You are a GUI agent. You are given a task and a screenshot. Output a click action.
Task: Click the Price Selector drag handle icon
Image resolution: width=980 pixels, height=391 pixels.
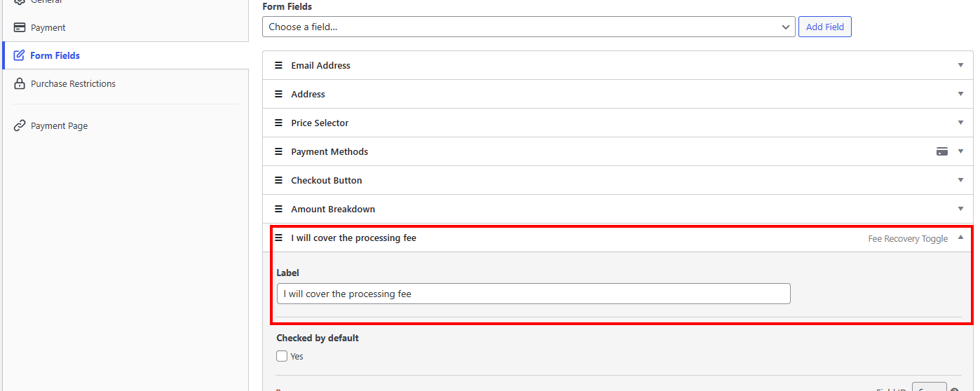point(278,123)
